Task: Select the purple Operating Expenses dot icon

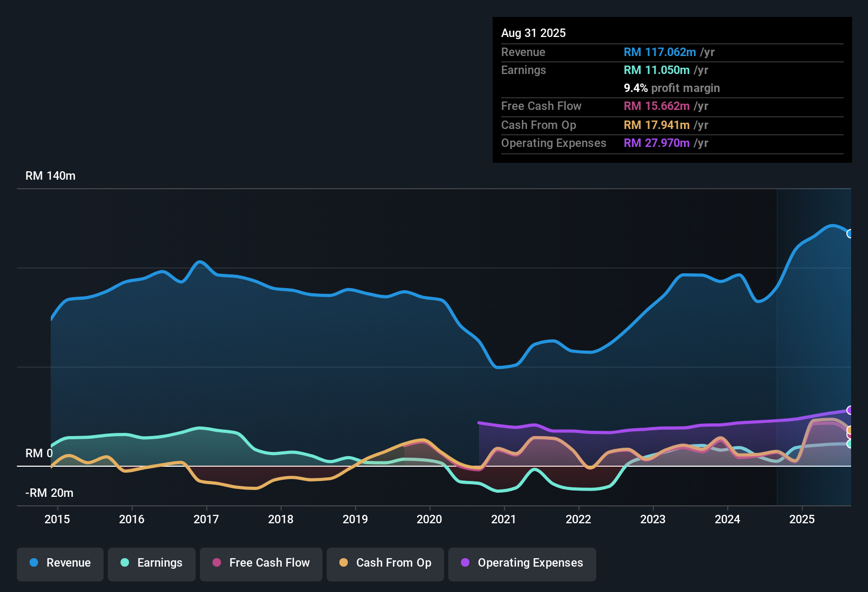Action: [x=464, y=563]
